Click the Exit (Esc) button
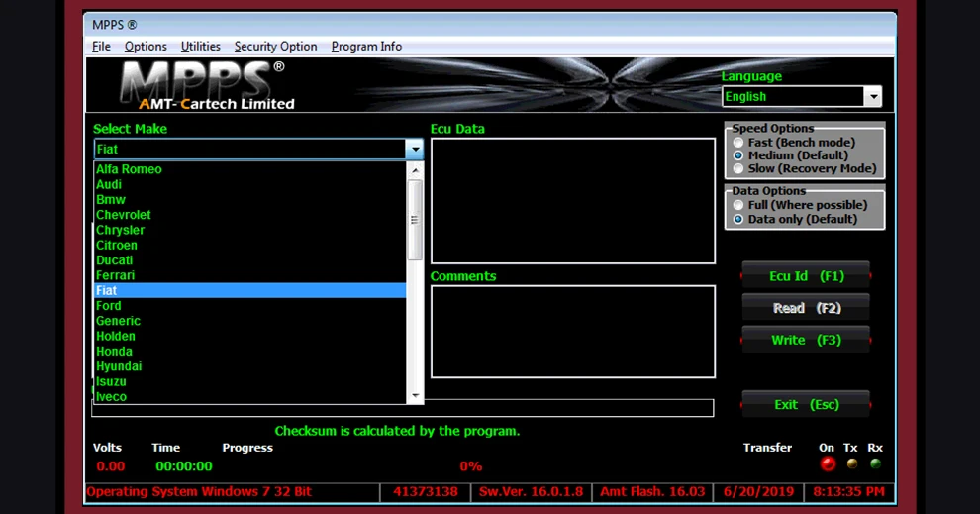This screenshot has height=514, width=980. click(806, 405)
